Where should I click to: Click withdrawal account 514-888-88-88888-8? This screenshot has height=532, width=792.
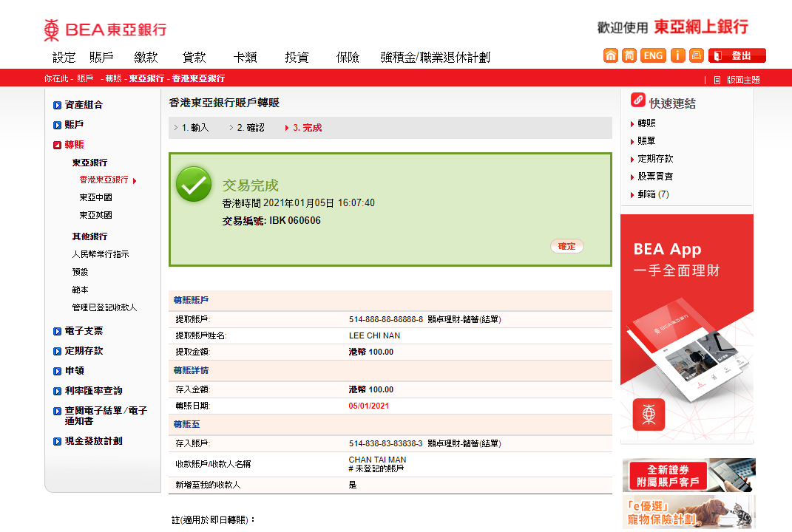(x=386, y=319)
